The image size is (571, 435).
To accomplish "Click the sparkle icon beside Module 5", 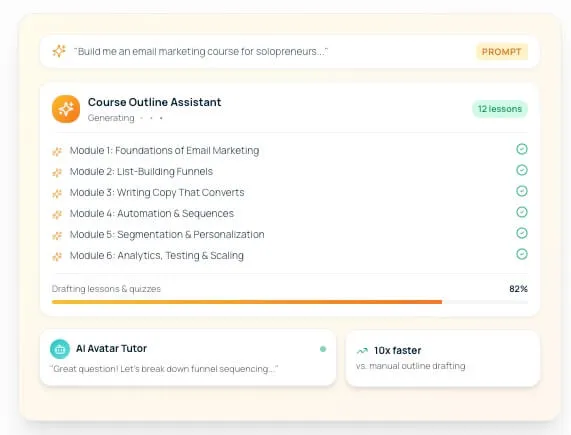I will point(57,236).
